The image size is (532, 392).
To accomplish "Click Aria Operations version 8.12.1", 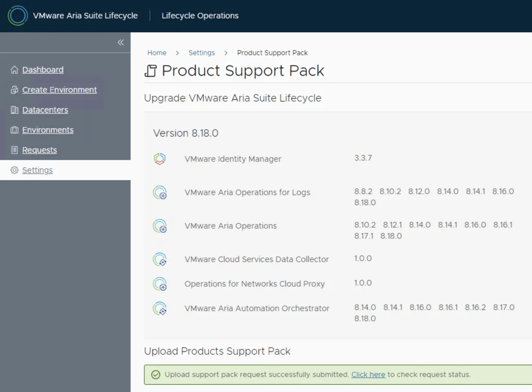I will click(x=392, y=225).
